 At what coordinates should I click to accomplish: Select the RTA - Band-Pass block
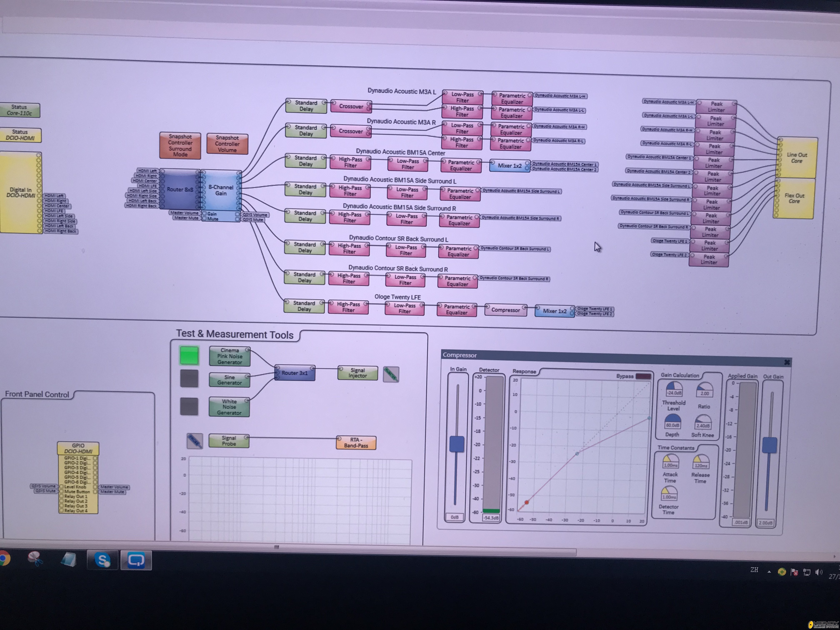click(356, 443)
